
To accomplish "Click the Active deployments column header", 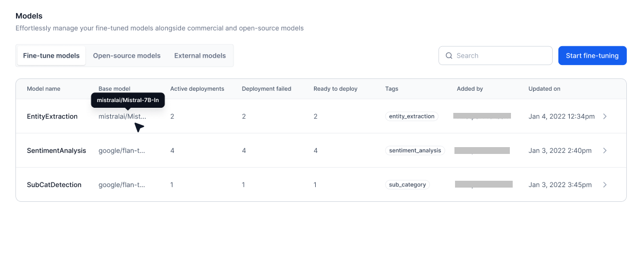I will point(197,89).
